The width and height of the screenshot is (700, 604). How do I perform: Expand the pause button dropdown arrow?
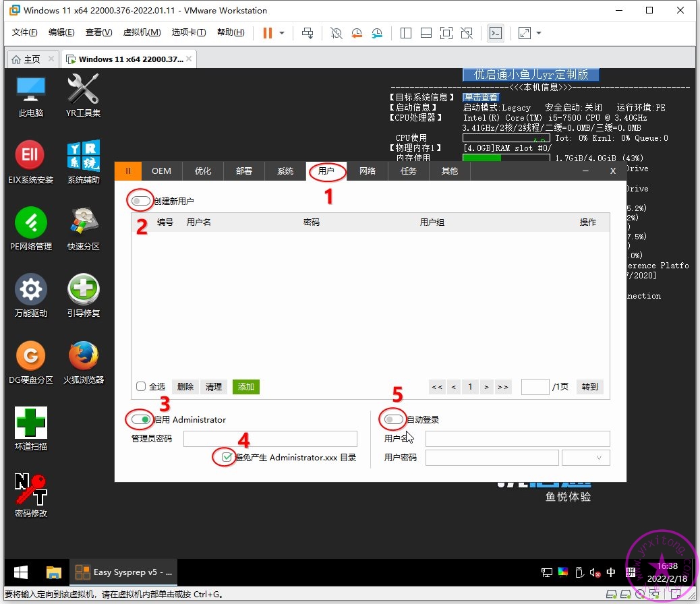tap(282, 33)
